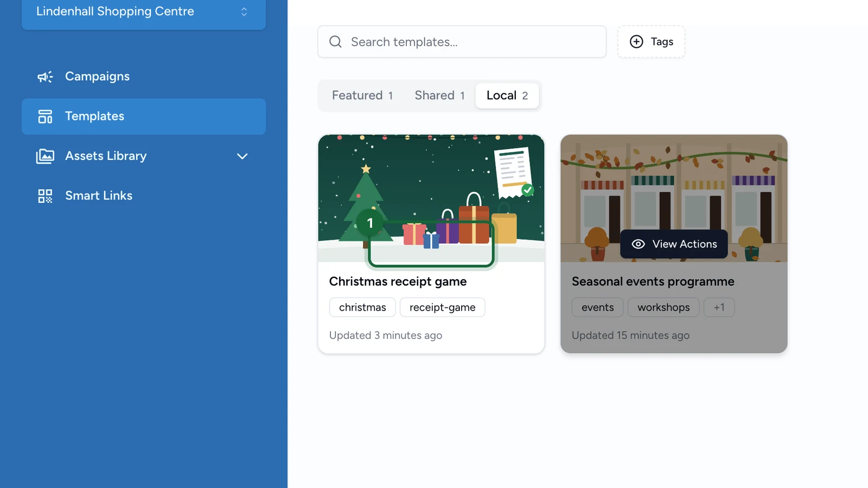The image size is (868, 488).
Task: Click the events tag
Action: click(x=598, y=307)
